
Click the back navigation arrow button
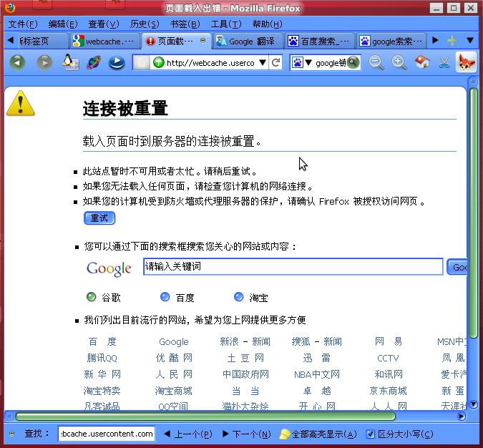pyautogui.click(x=17, y=62)
